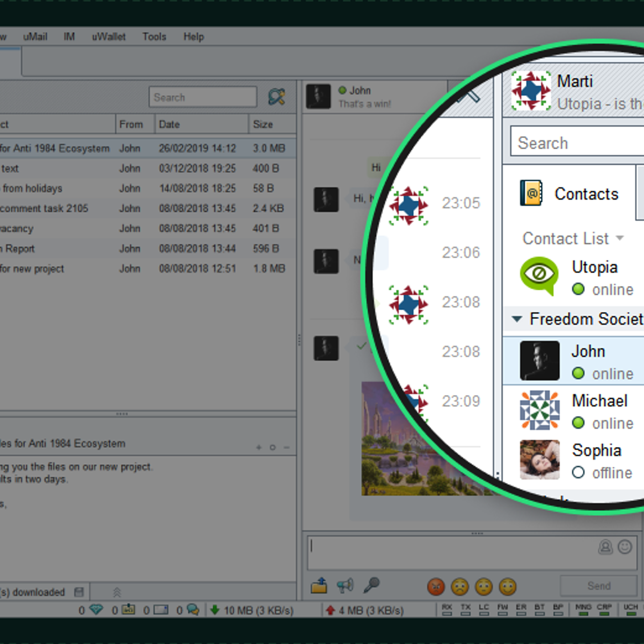Screen dimensions: 644x644
Task: Click the crypton diamond icon in status bar
Action: (96, 610)
